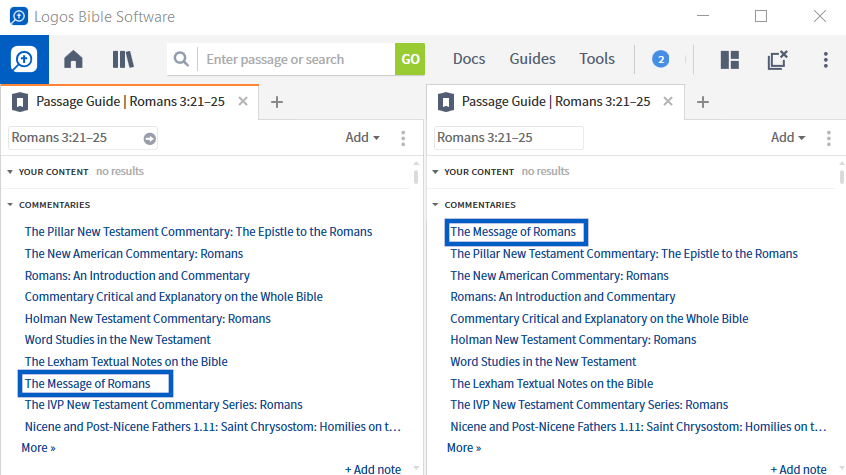Click More » in right pane commentaries
846x475 pixels.
464,448
